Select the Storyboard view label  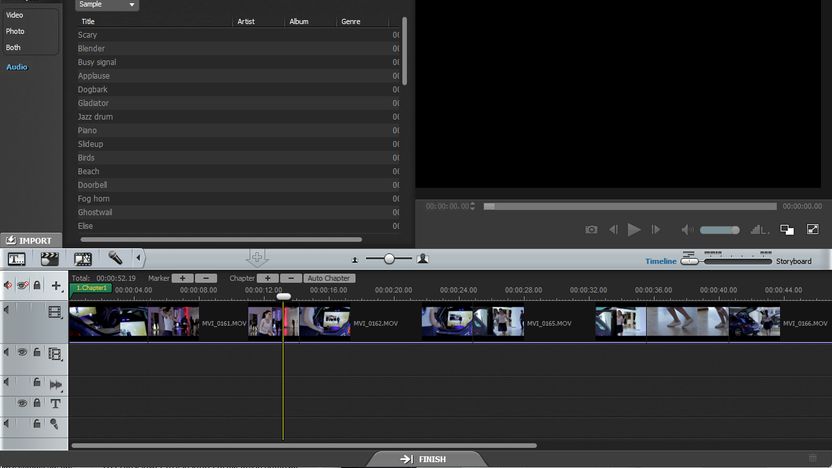point(794,261)
